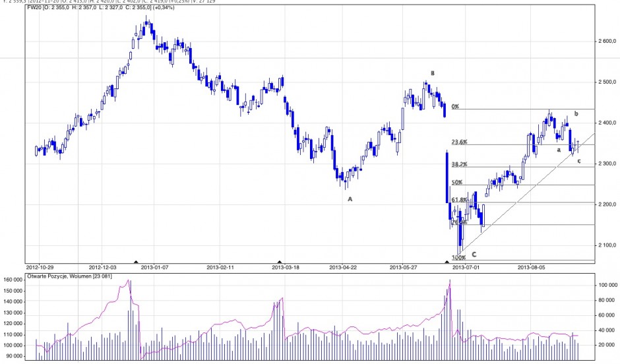Select the Fibonacci 0% level label
This screenshot has width=620, height=364.
point(455,106)
